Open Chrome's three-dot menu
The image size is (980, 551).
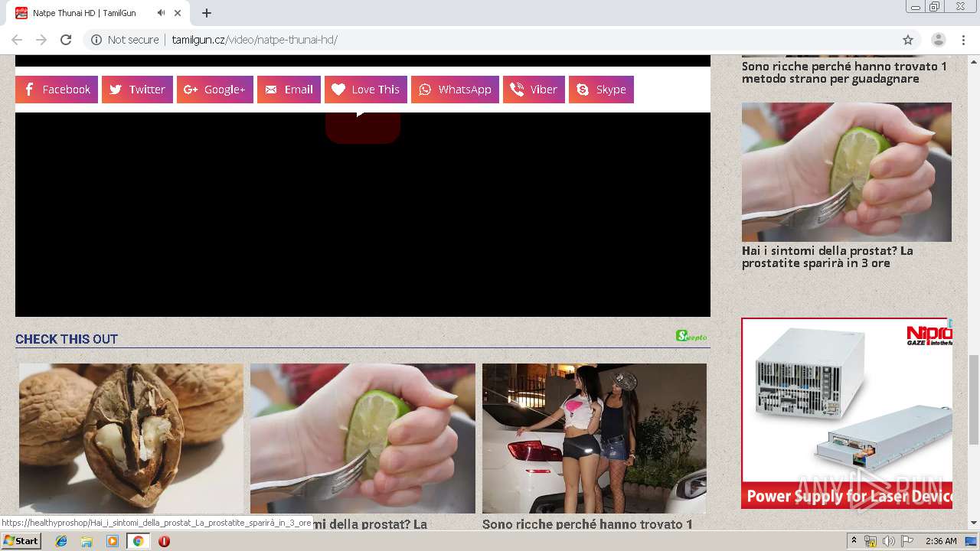[963, 40]
